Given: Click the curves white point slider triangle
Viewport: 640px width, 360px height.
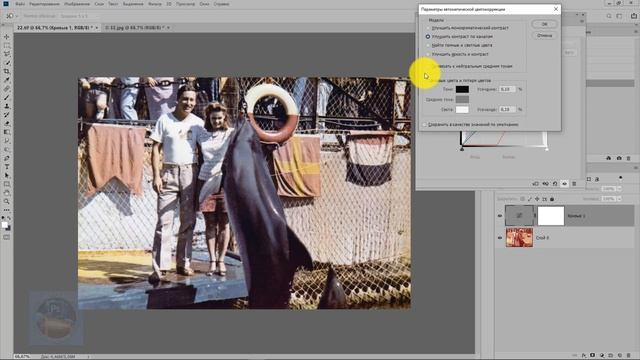Looking at the screenshot, I should (x=547, y=149).
